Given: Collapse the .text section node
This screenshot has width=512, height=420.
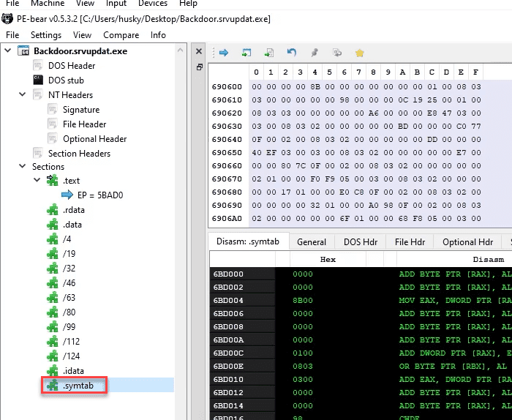Looking at the screenshot, I should point(37,181).
